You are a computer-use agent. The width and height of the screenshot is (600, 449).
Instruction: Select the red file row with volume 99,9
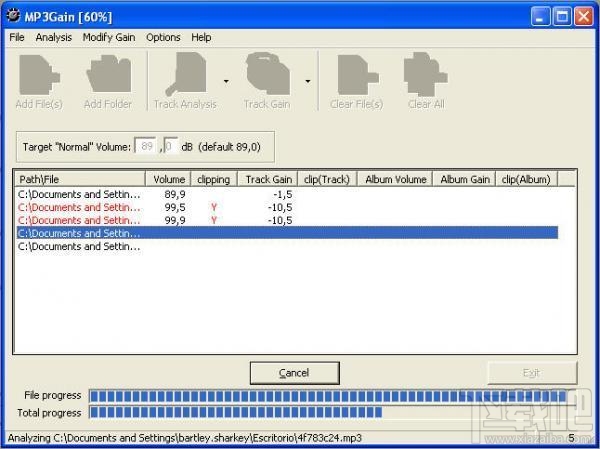(x=287, y=220)
